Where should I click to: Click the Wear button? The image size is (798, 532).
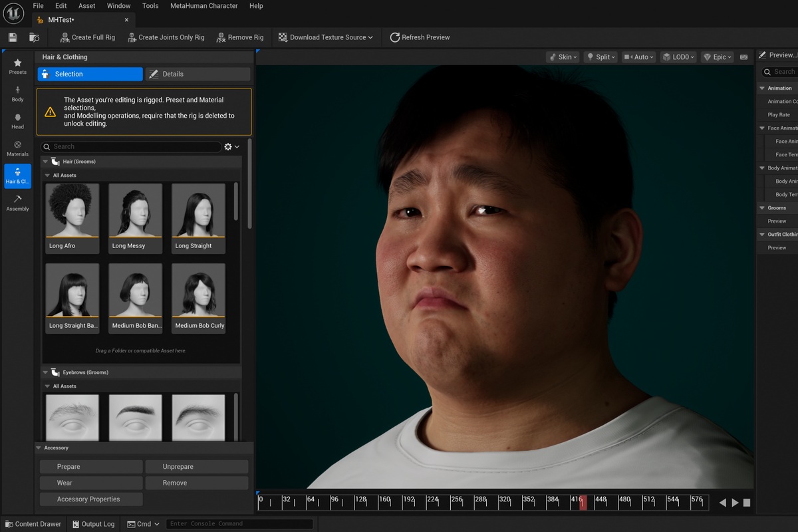pos(91,483)
